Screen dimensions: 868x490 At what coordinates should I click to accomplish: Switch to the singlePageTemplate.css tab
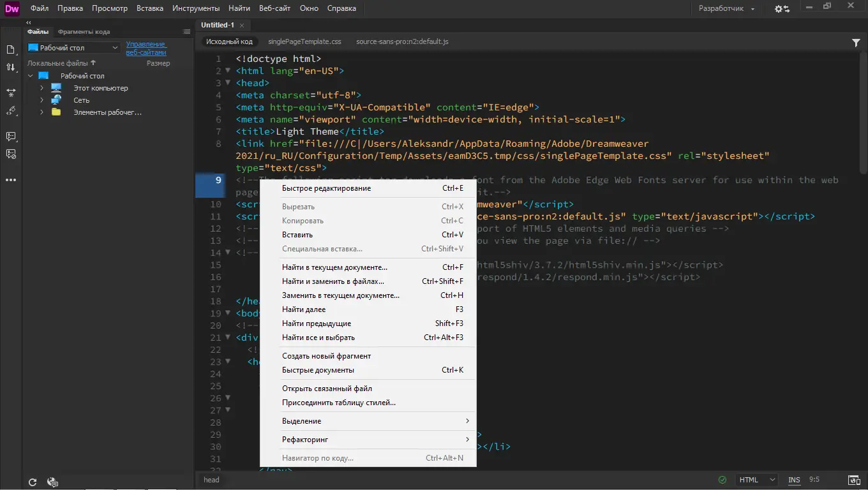coord(304,41)
